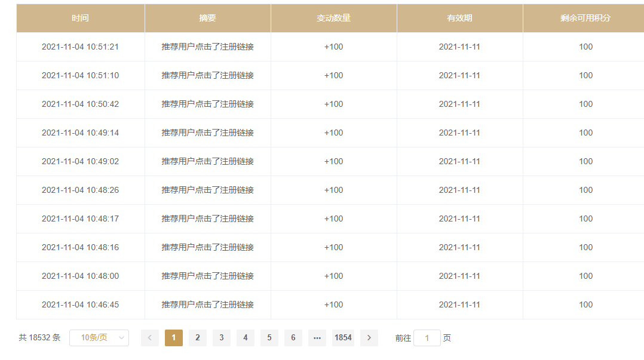Click 推荐用户点击了注册链接 in the 10:46:45 row
The height and width of the screenshot is (360, 644).
(208, 305)
